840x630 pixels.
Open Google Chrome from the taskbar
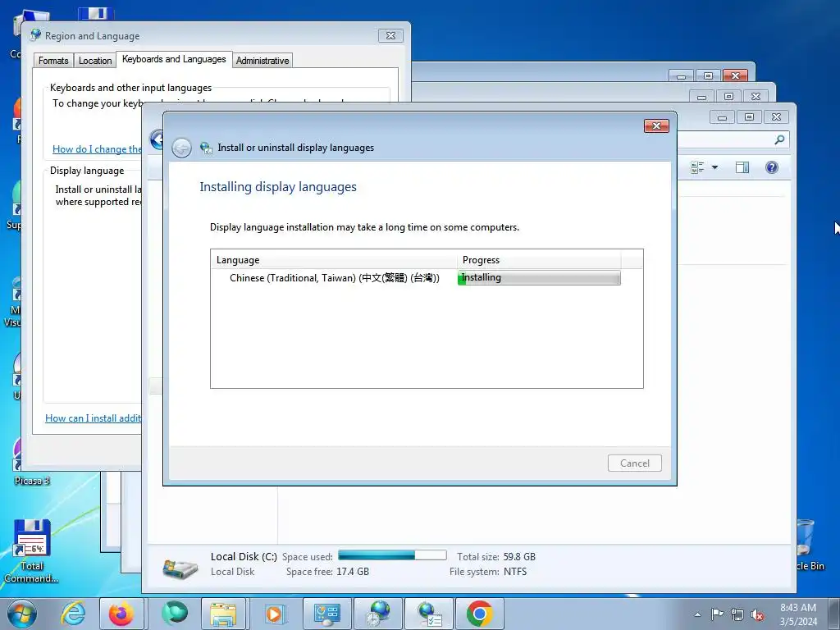click(x=479, y=614)
